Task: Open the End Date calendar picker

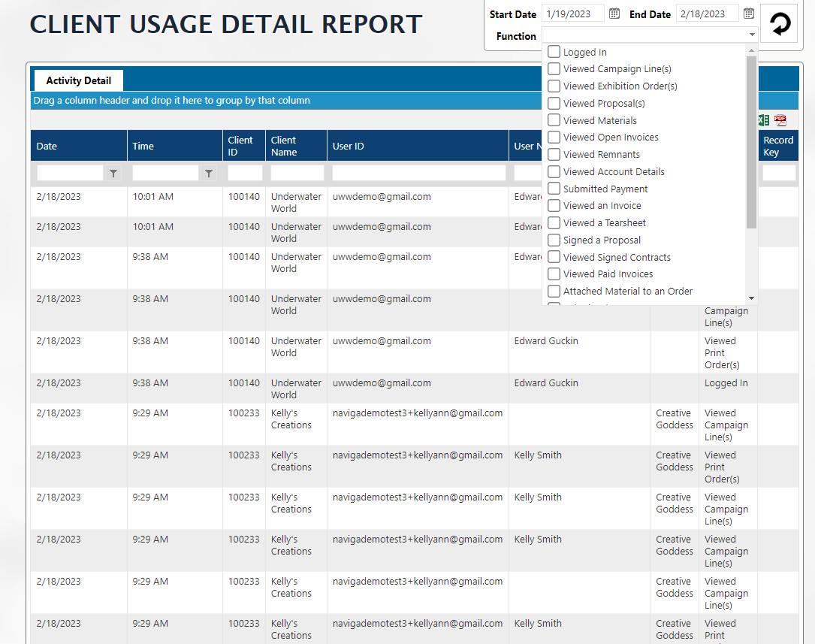Action: click(748, 14)
